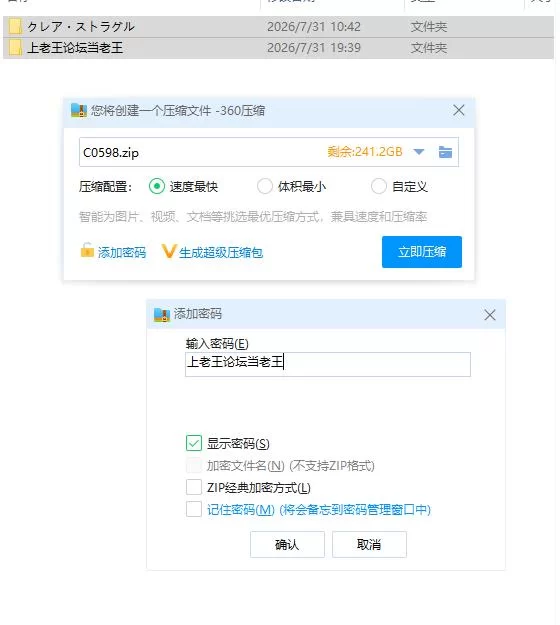Image resolution: width=560 pixels, height=625 pixels.
Task: Select the 自定义 compression option
Action: (379, 186)
